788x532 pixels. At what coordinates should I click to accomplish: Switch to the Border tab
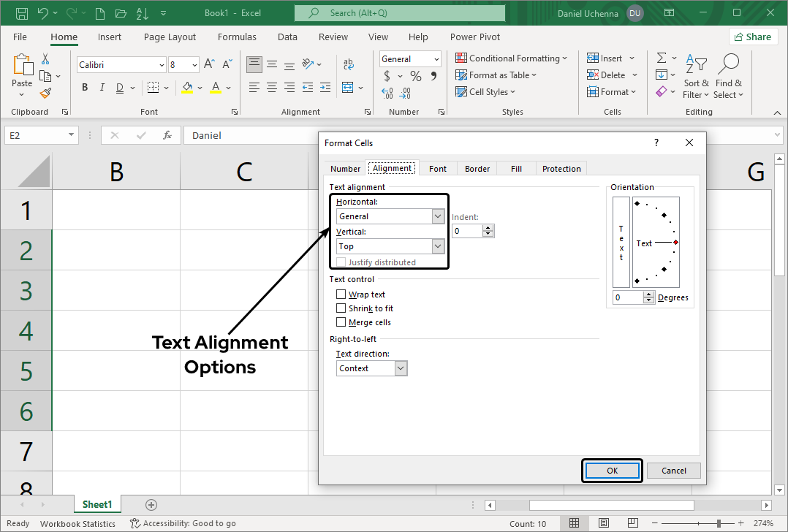[x=477, y=168]
